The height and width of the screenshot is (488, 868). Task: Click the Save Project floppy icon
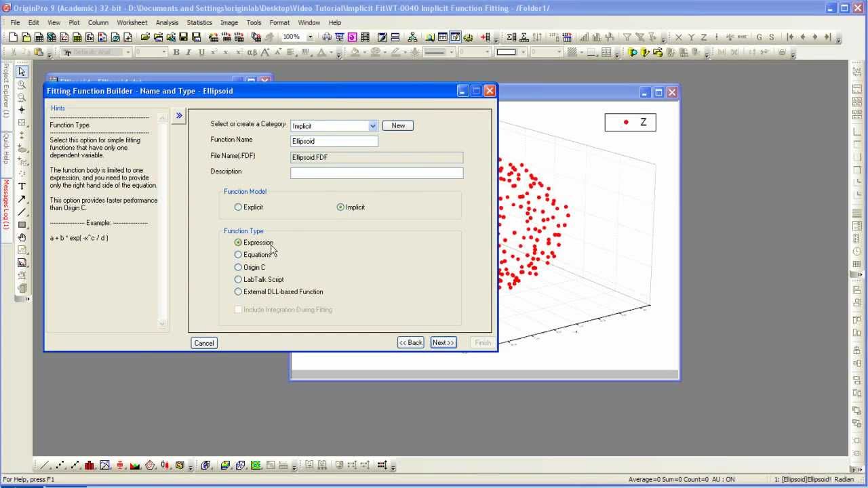click(183, 37)
